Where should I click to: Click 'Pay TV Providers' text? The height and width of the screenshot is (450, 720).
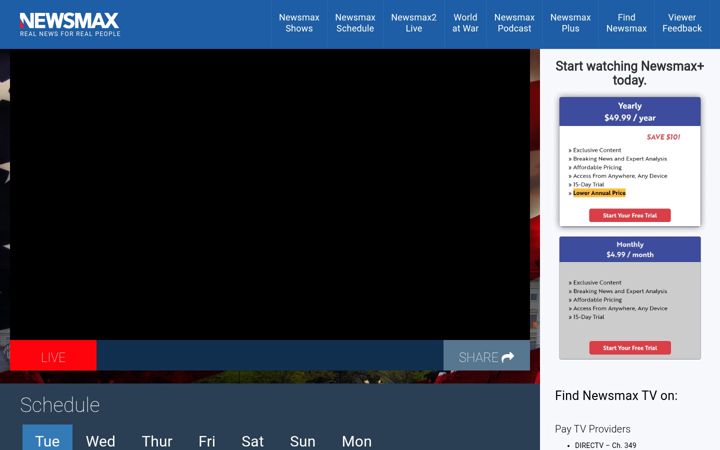pos(592,429)
